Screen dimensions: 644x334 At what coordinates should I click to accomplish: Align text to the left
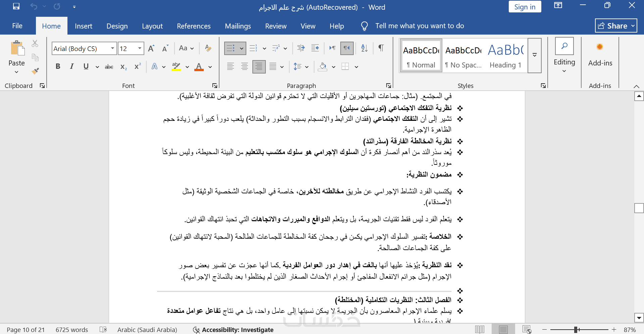[230, 66]
